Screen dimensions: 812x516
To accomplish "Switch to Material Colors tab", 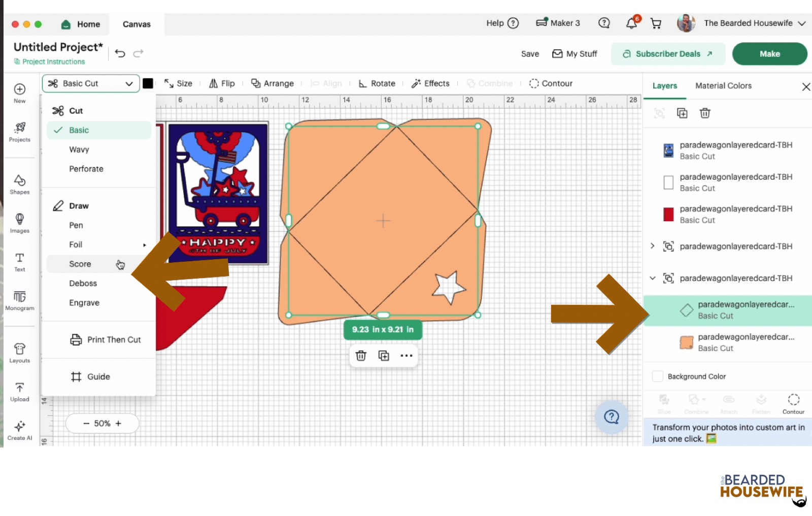I will 723,86.
